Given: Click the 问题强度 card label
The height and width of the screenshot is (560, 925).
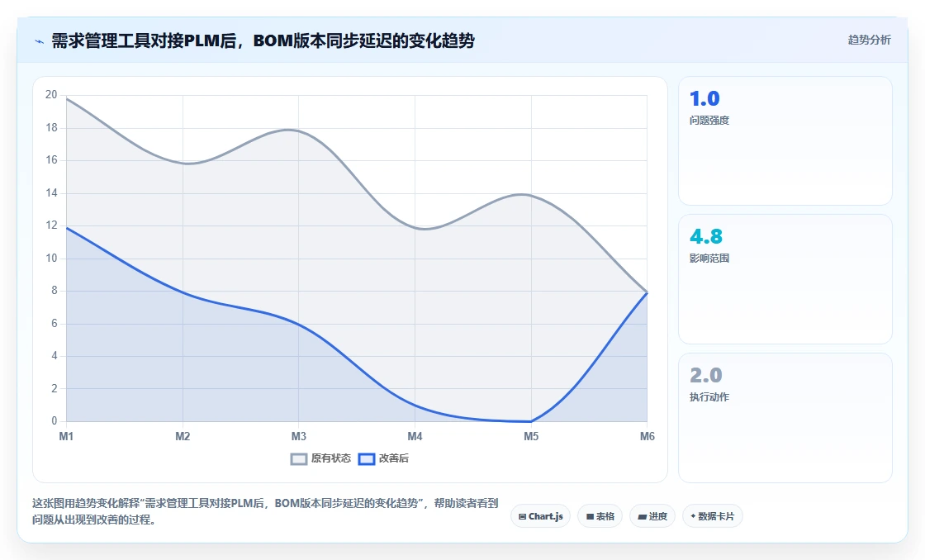Looking at the screenshot, I should coord(709,121).
